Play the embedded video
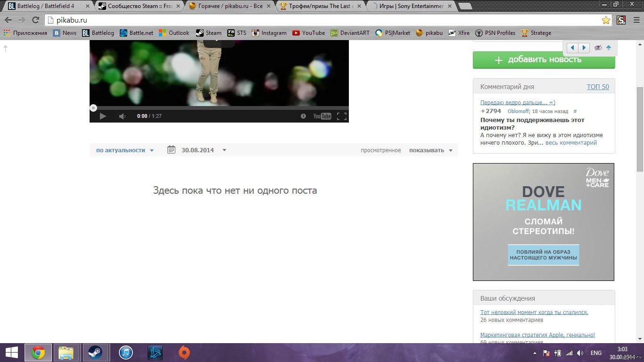Screen dimensions: 644x362 103,116
